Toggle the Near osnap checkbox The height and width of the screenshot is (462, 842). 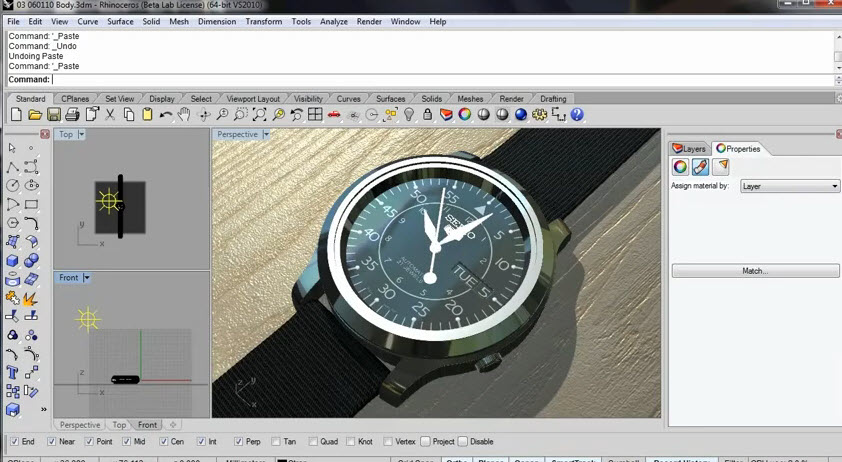(x=52, y=442)
